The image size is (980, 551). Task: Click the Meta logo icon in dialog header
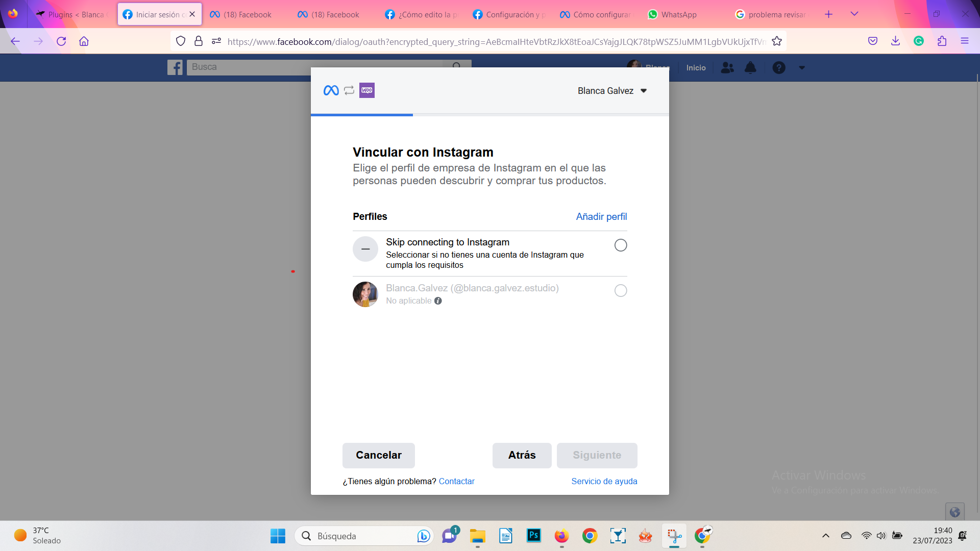click(331, 90)
